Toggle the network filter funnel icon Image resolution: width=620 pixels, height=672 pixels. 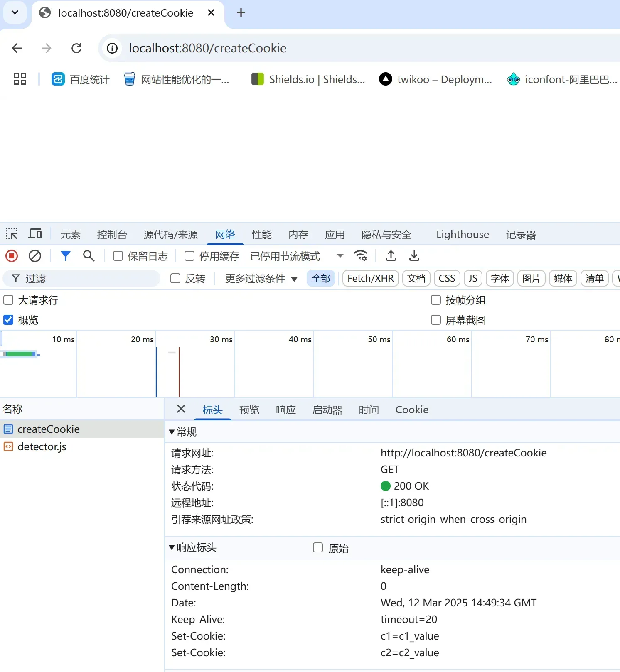65,256
